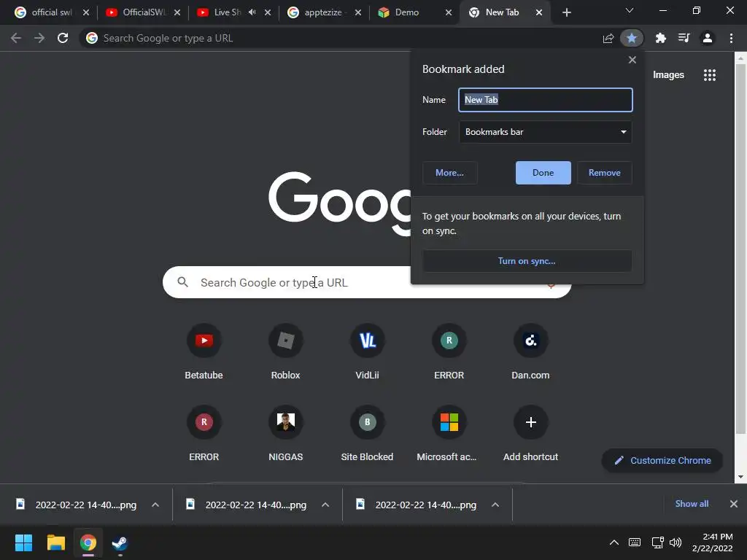Open the Microsoft account shortcut
Viewport: 747px width, 560px height.
coord(449,433)
